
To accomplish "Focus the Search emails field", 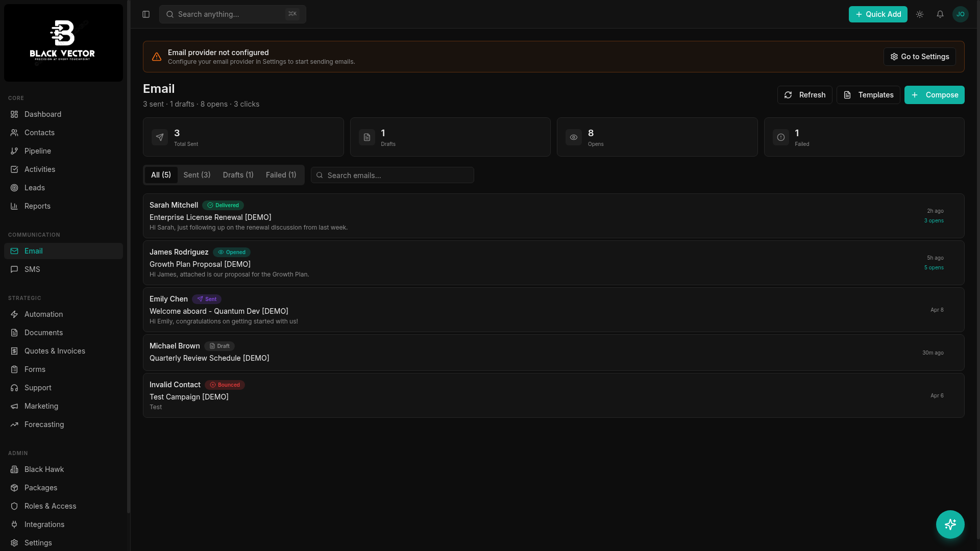I will (x=393, y=175).
